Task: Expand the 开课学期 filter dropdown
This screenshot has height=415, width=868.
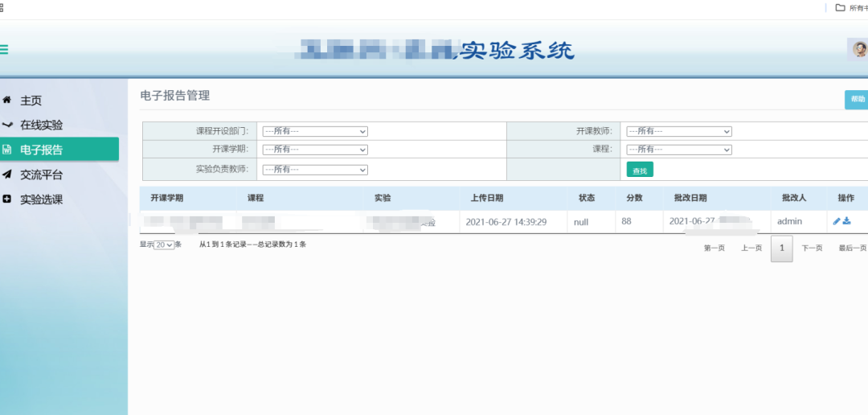Action: click(315, 150)
